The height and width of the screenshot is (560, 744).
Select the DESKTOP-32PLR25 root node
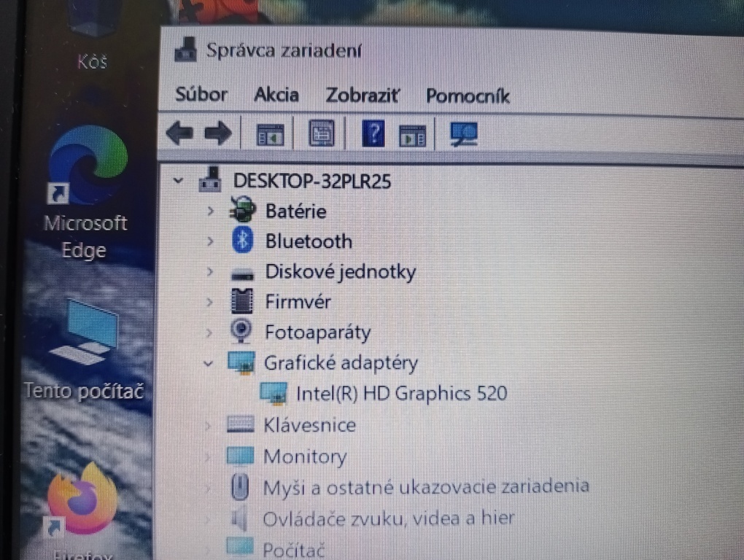(x=312, y=180)
